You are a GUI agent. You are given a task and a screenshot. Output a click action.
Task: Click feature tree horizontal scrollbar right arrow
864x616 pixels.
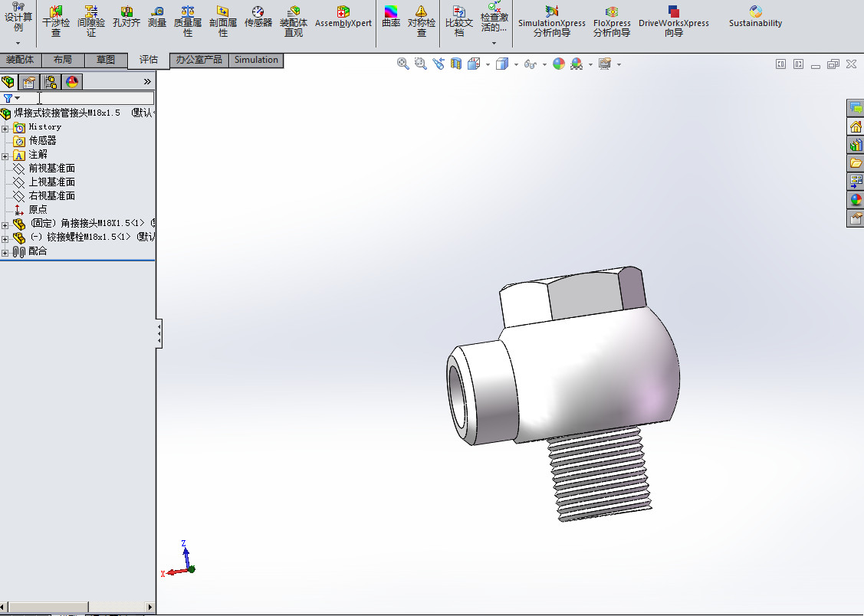point(150,608)
